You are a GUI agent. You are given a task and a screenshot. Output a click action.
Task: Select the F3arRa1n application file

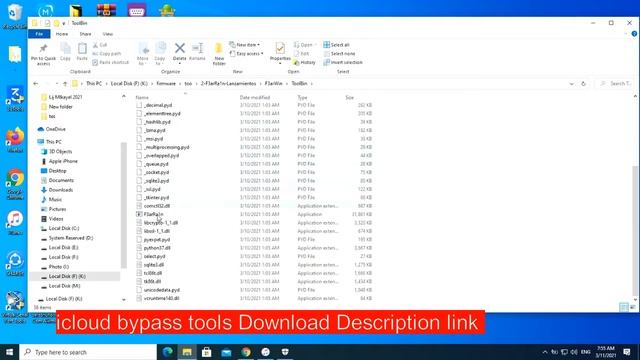pyautogui.click(x=153, y=214)
